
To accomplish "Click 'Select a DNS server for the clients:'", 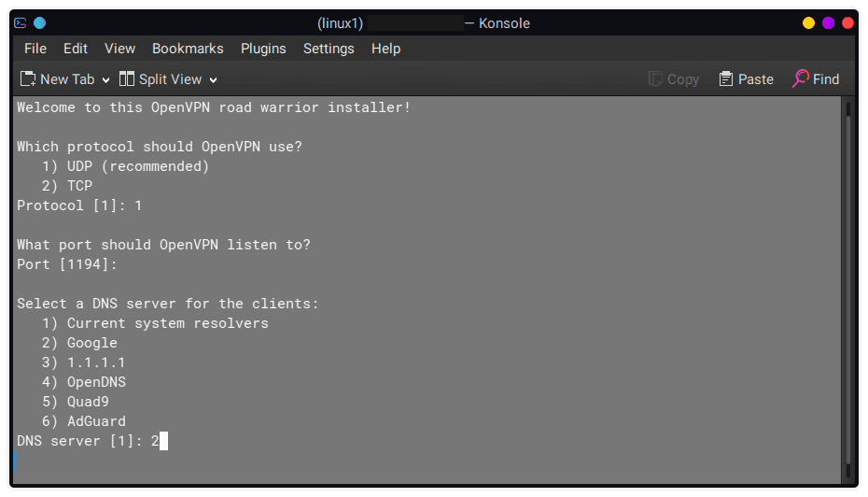I will (x=168, y=304).
